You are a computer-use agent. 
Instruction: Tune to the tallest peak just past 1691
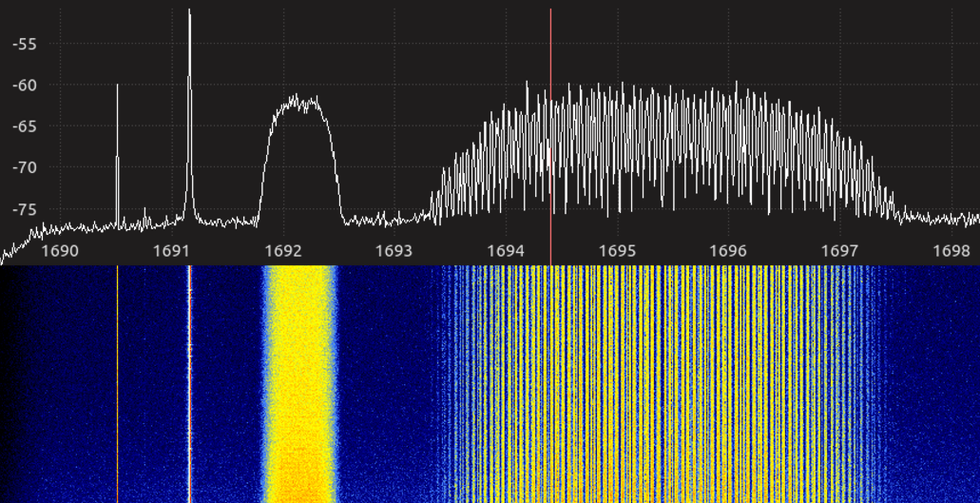coord(189,116)
